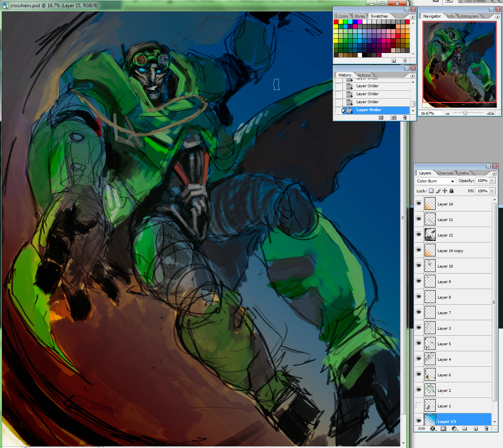Create a new layer in Layers panel
Viewport: 503px width, 448px height.
pos(476,428)
